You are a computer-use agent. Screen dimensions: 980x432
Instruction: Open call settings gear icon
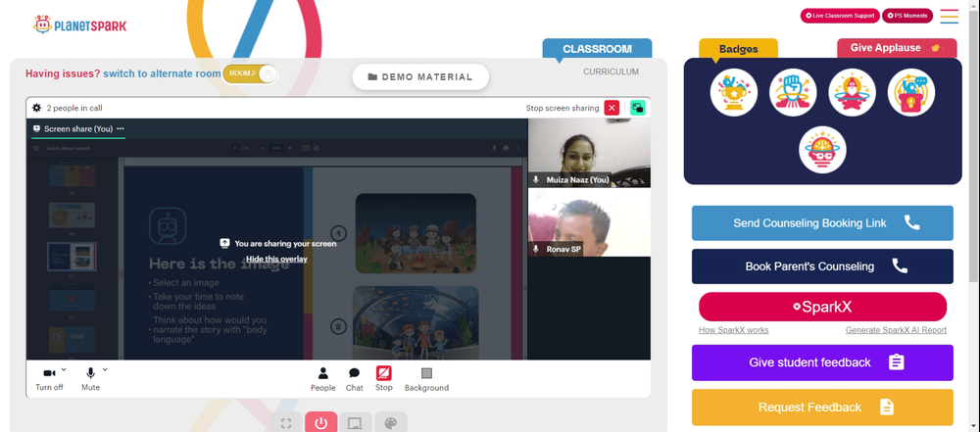pos(37,108)
